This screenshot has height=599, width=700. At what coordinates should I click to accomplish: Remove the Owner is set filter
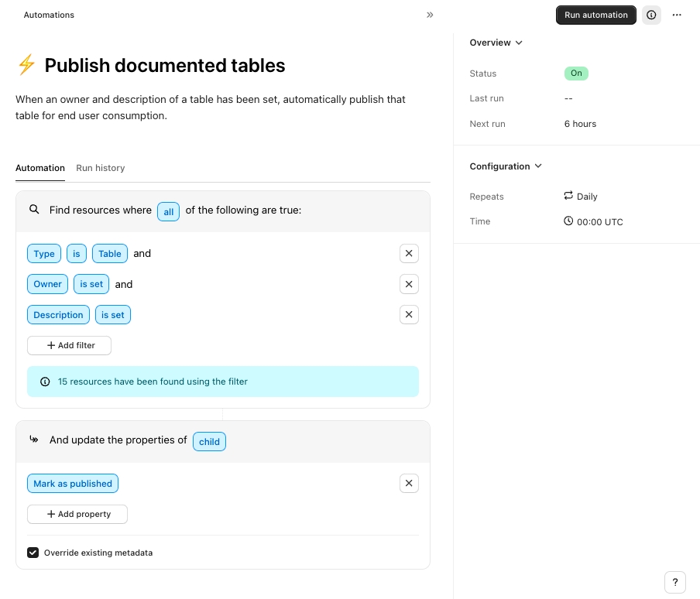[x=409, y=284]
